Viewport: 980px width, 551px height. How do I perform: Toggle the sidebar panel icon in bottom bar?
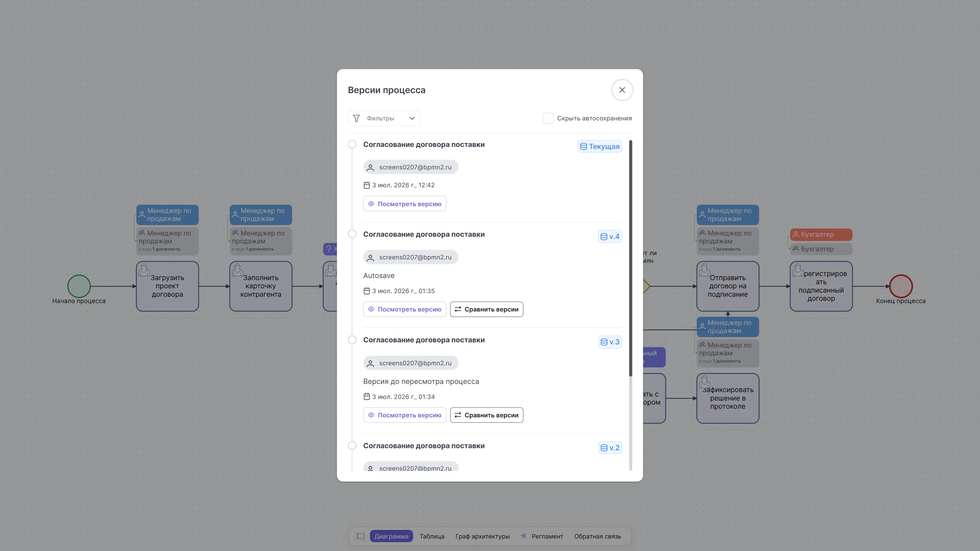click(360, 536)
